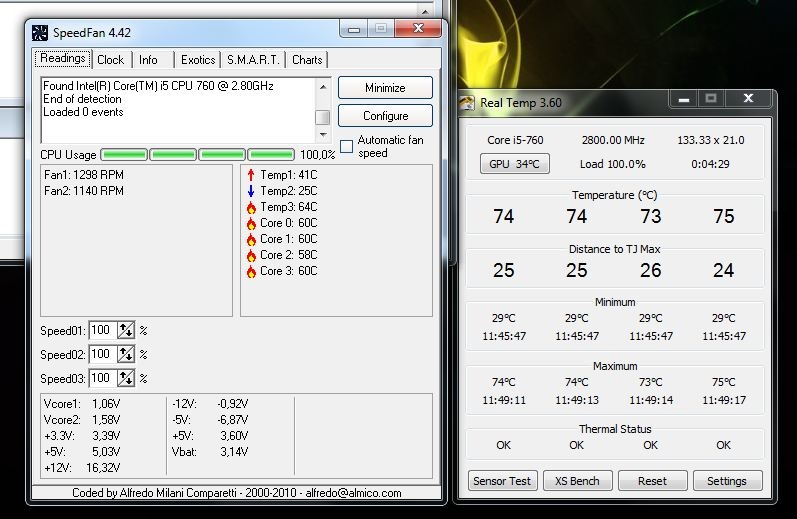Viewport: 797px width, 519px height.
Task: Minimize the Real Temp window
Action: click(x=684, y=99)
